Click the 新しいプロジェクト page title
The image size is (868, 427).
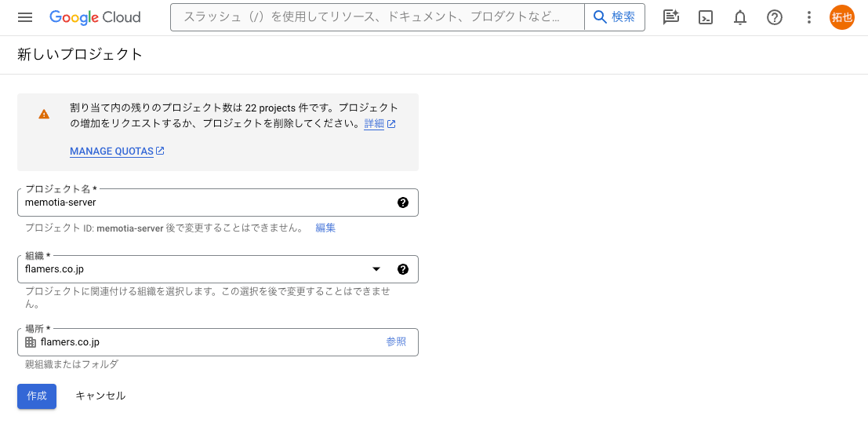80,54
